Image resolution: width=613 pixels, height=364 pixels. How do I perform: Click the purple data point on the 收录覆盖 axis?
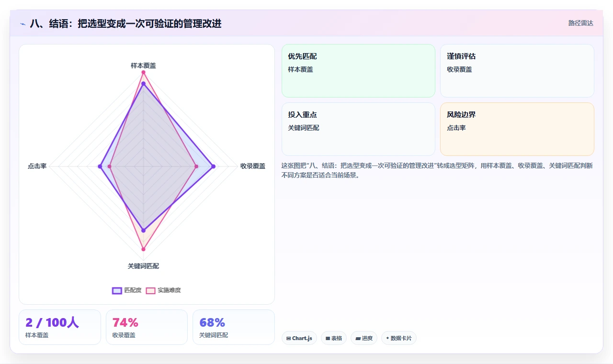point(213,166)
